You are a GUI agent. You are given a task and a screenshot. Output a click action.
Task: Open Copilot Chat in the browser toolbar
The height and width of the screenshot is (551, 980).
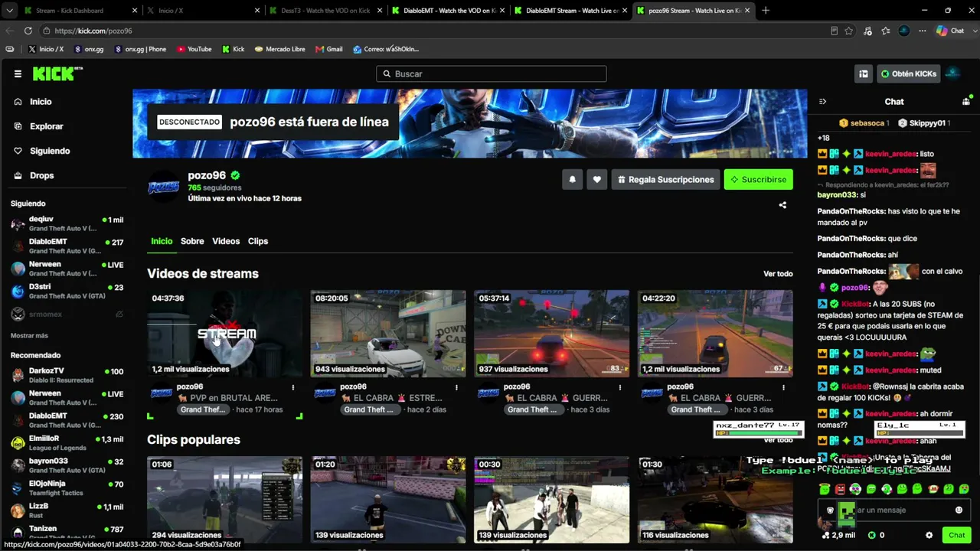(950, 31)
